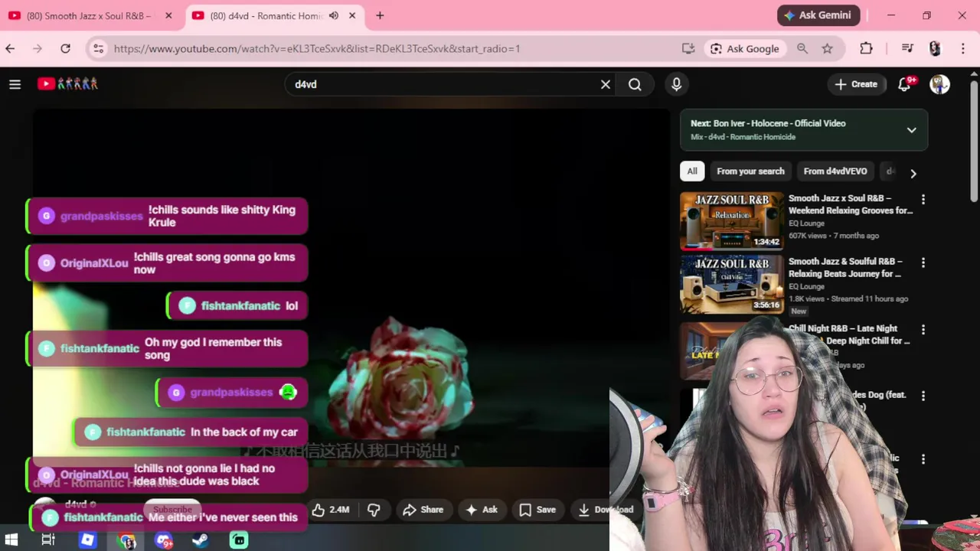Show more filter chips with arrow
The height and width of the screenshot is (551, 980).
[x=913, y=173]
